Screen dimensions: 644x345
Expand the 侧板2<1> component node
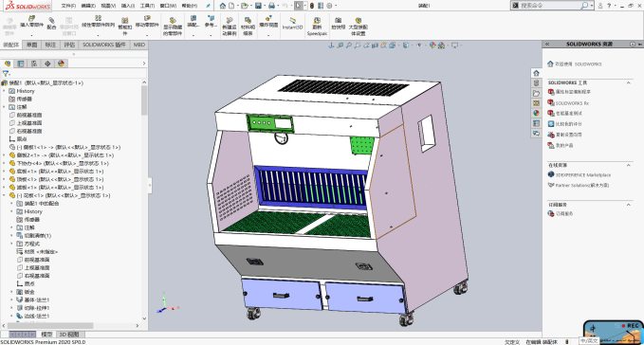click(x=5, y=155)
